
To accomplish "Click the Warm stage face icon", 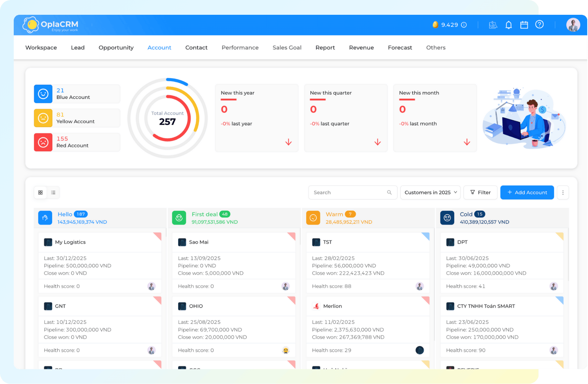I will (x=313, y=218).
